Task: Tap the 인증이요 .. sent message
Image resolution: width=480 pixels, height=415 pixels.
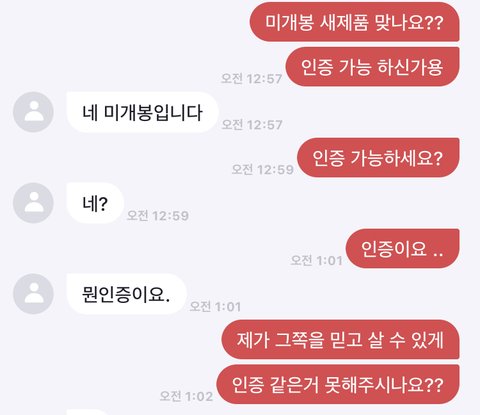Action: [403, 248]
